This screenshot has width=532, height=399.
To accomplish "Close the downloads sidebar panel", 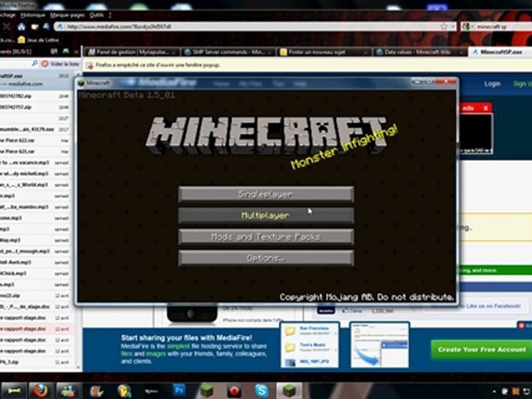I will click(x=76, y=51).
